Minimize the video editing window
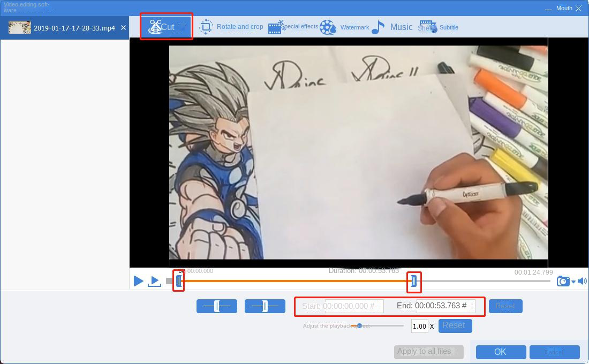Viewport: 589px width, 364px height. [548, 9]
